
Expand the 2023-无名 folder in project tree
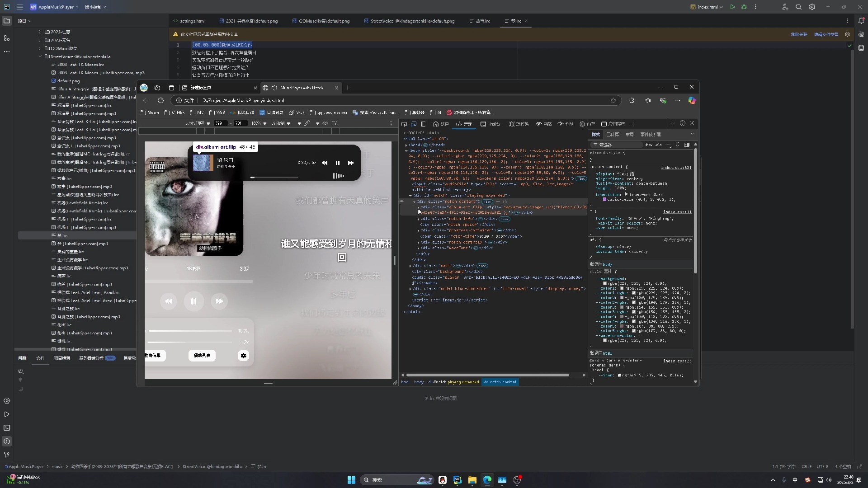click(x=40, y=40)
